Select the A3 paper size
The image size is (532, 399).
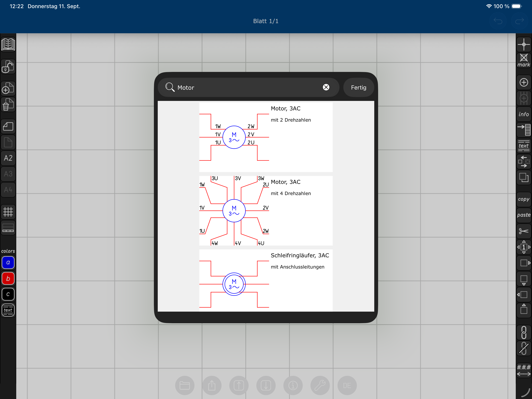click(8, 174)
